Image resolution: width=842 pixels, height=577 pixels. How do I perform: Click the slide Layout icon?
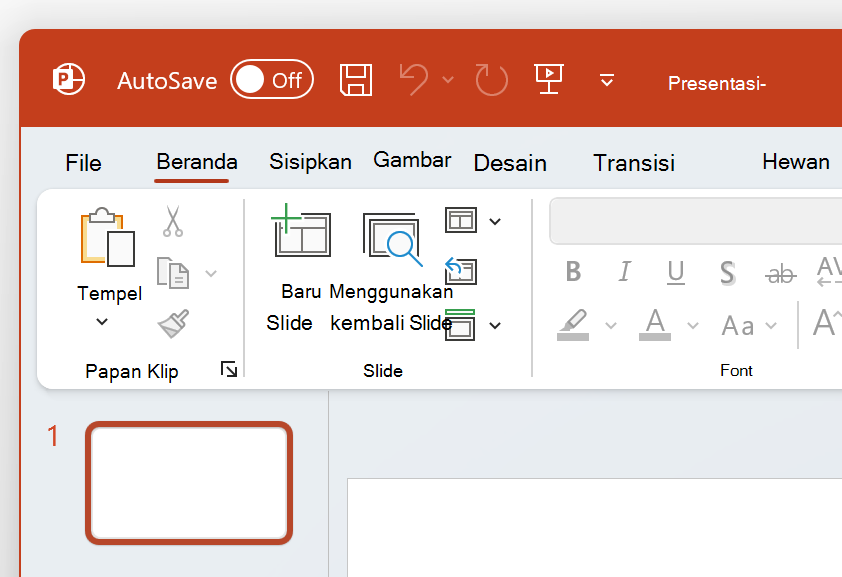coord(461,220)
